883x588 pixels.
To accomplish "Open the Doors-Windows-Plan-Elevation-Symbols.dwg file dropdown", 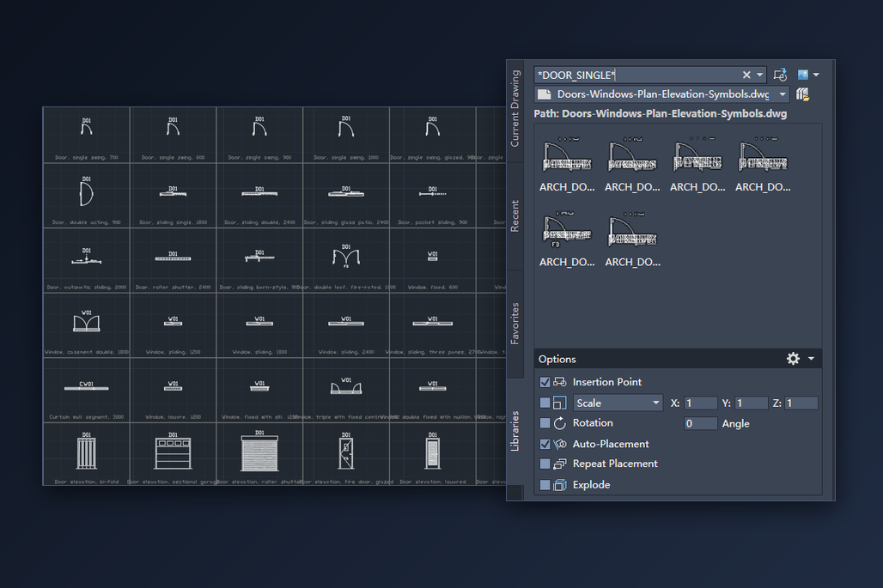I will click(x=783, y=94).
